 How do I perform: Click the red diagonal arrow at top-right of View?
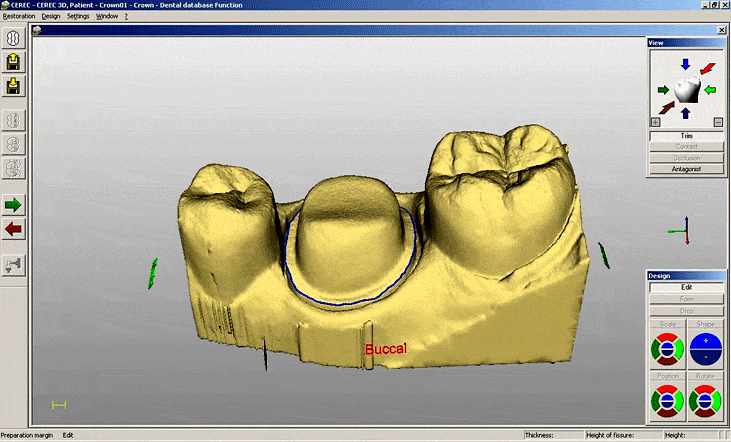(709, 68)
